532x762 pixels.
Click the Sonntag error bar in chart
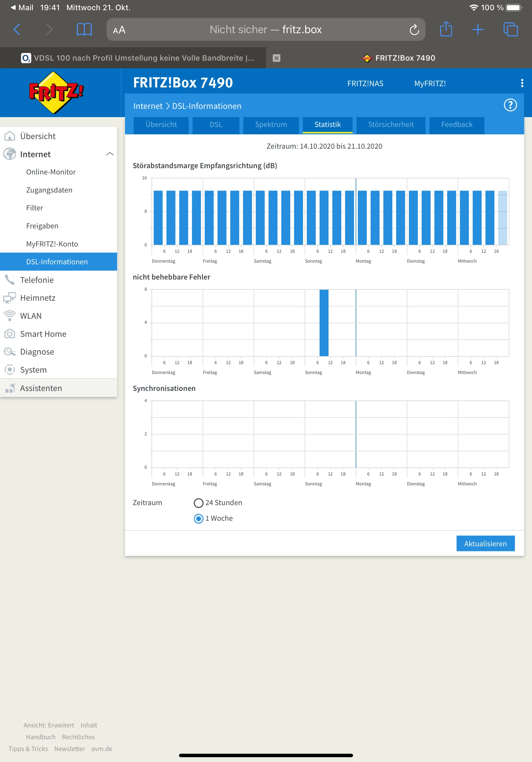324,323
